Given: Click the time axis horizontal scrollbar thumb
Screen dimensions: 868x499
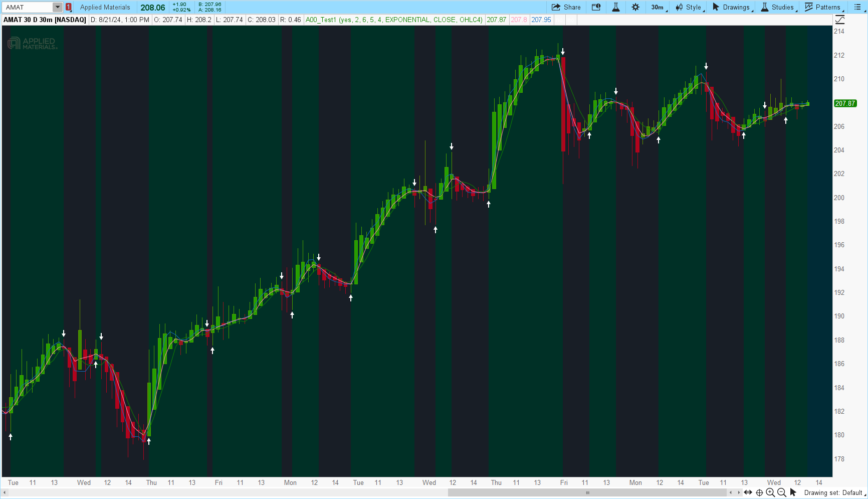Looking at the screenshot, I should click(x=587, y=493).
